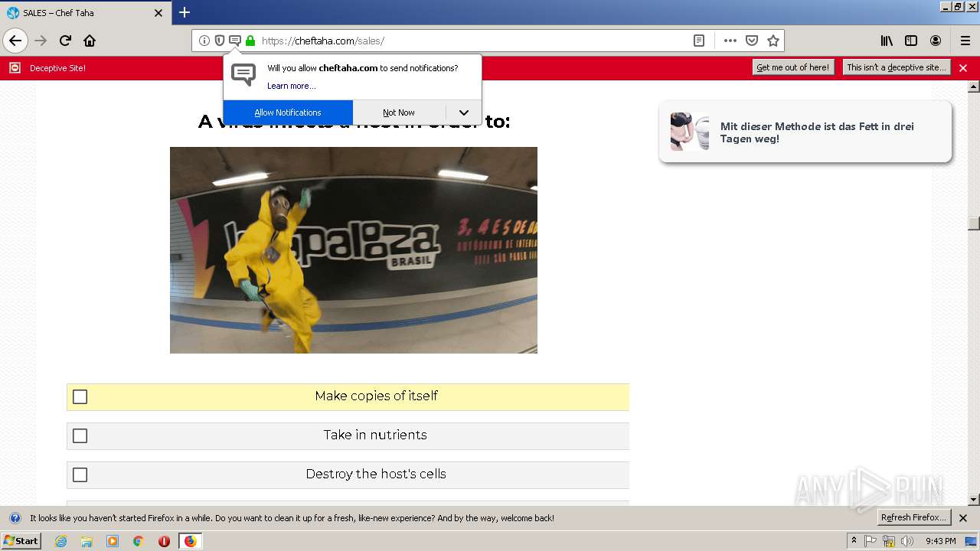
Task: Click the scrollbar down arrow
Action: coord(974,500)
